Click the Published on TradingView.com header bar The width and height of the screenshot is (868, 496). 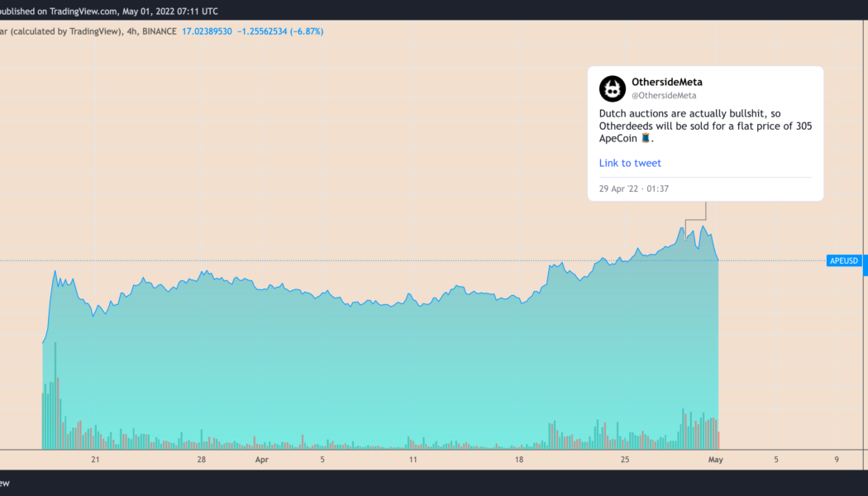107,11
